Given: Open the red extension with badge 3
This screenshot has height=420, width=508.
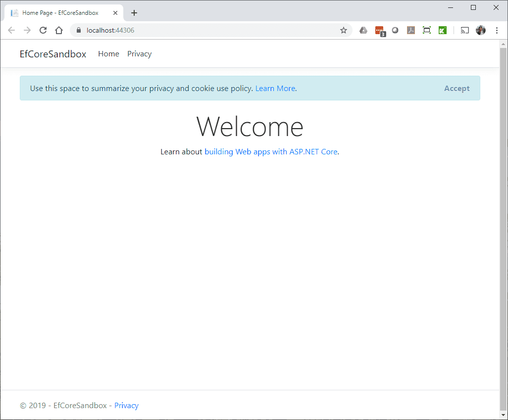Looking at the screenshot, I should tap(379, 30).
